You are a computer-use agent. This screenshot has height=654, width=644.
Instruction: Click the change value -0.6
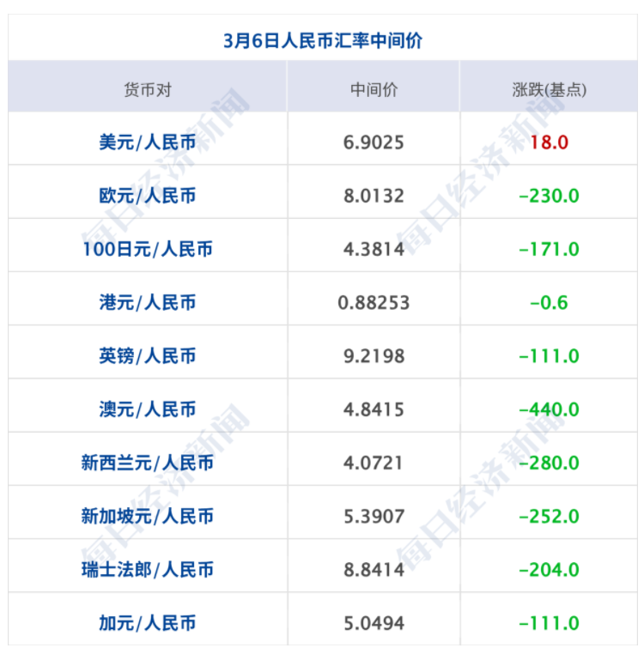tap(550, 302)
